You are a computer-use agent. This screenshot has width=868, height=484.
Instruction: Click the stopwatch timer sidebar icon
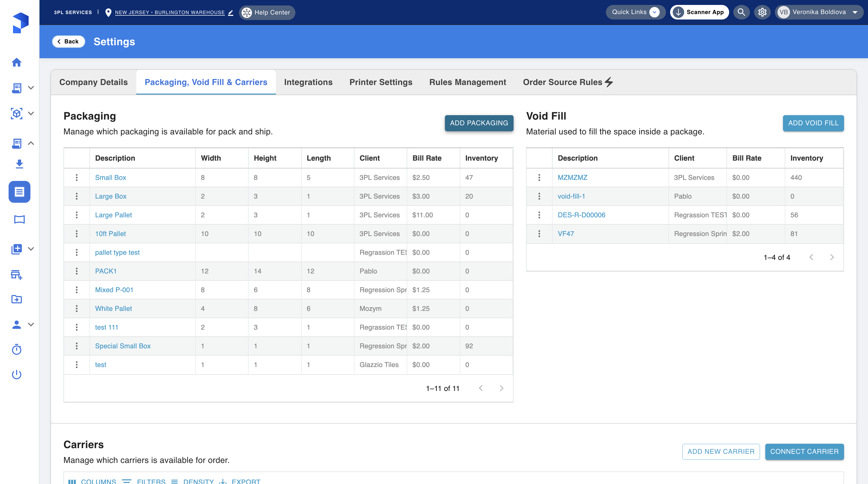click(x=16, y=349)
